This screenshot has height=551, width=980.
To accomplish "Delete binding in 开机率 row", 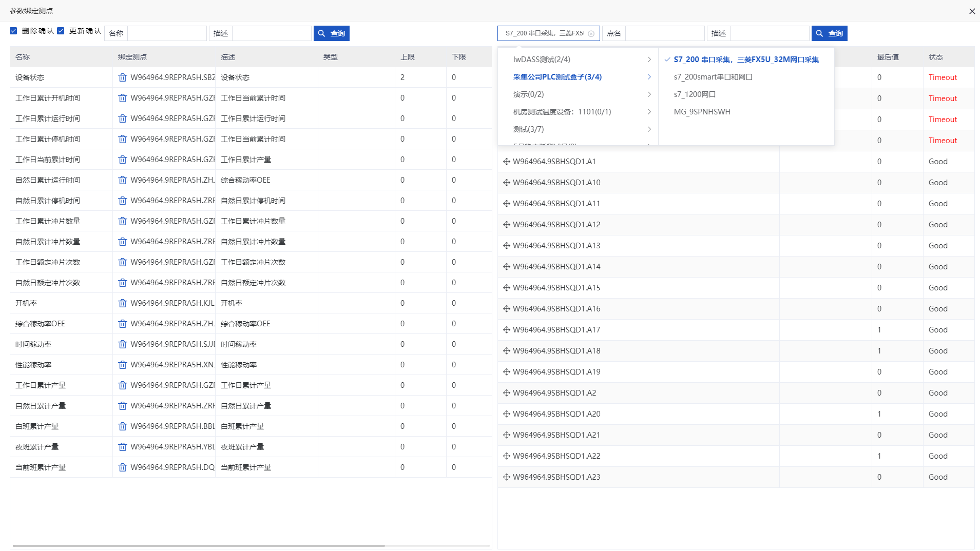I will click(122, 303).
